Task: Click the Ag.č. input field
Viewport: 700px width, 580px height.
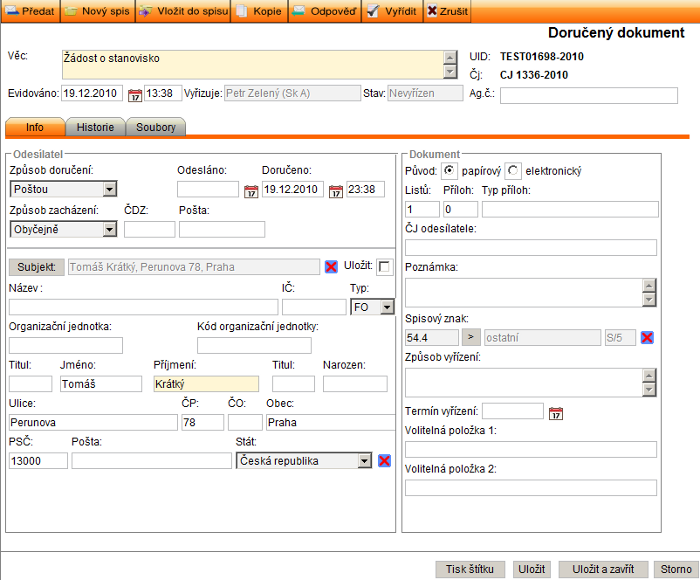Action: [589, 96]
